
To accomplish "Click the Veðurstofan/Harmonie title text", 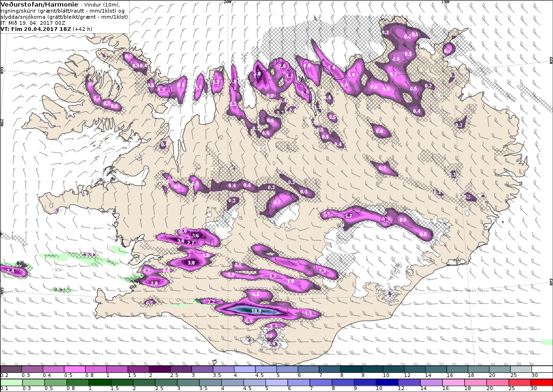I will (39, 5).
